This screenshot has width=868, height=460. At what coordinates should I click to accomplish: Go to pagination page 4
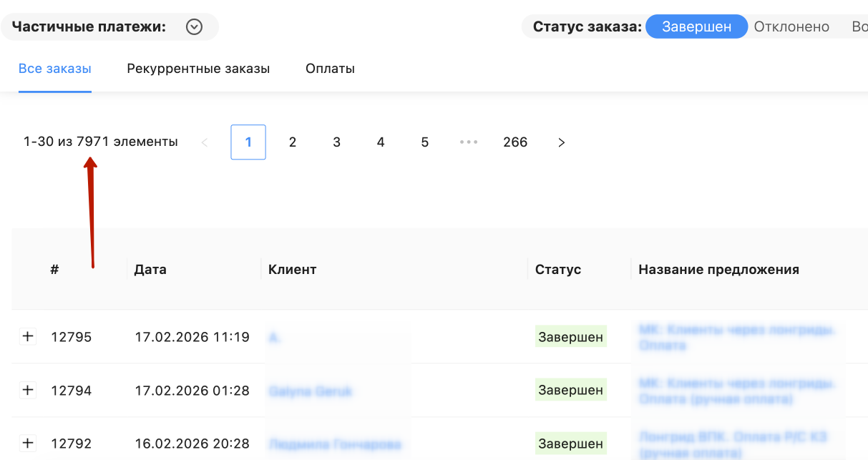click(381, 142)
